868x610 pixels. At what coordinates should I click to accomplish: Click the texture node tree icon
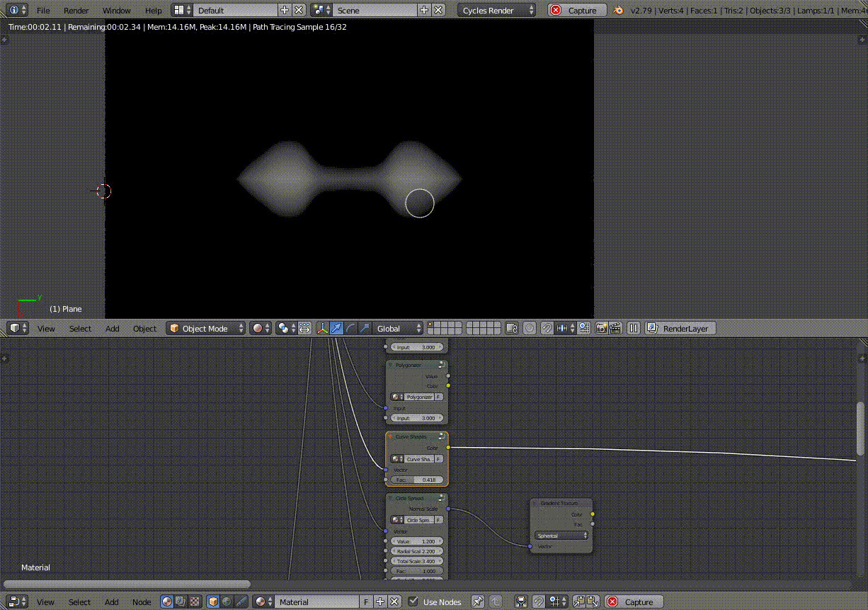point(195,601)
